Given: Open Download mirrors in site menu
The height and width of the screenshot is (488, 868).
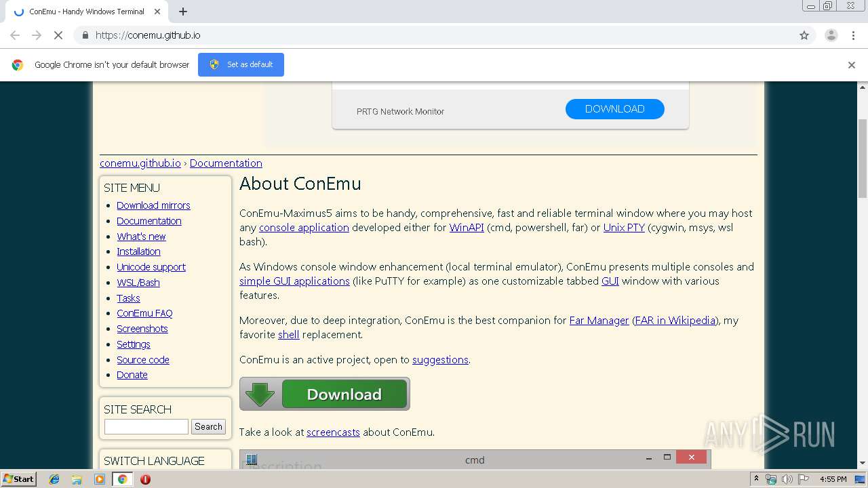Looking at the screenshot, I should [x=153, y=205].
